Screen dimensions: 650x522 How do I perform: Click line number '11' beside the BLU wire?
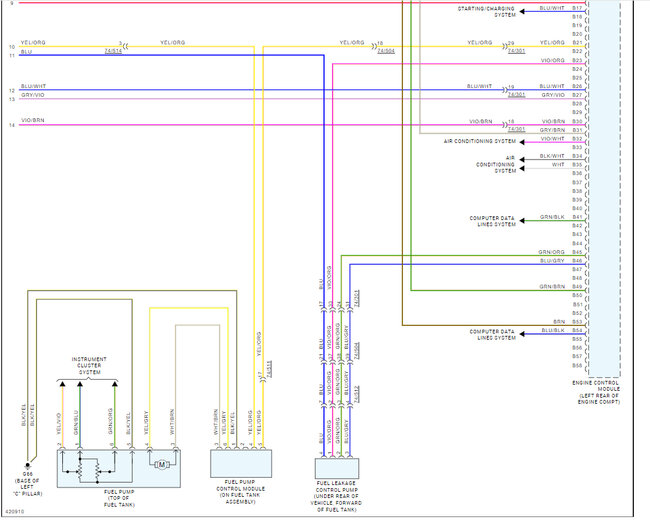click(12, 56)
